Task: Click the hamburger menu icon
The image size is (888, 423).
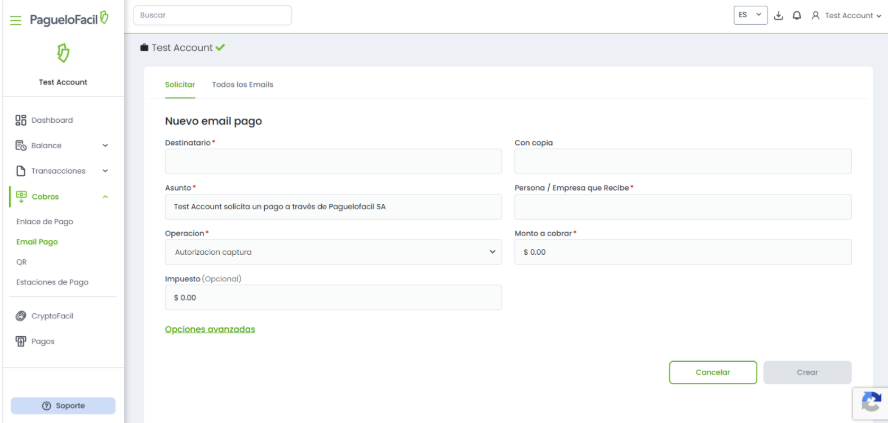Action: [15, 20]
